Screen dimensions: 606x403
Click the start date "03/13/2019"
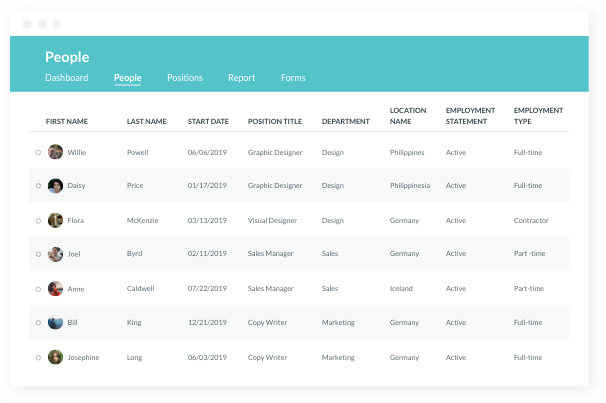[207, 221]
